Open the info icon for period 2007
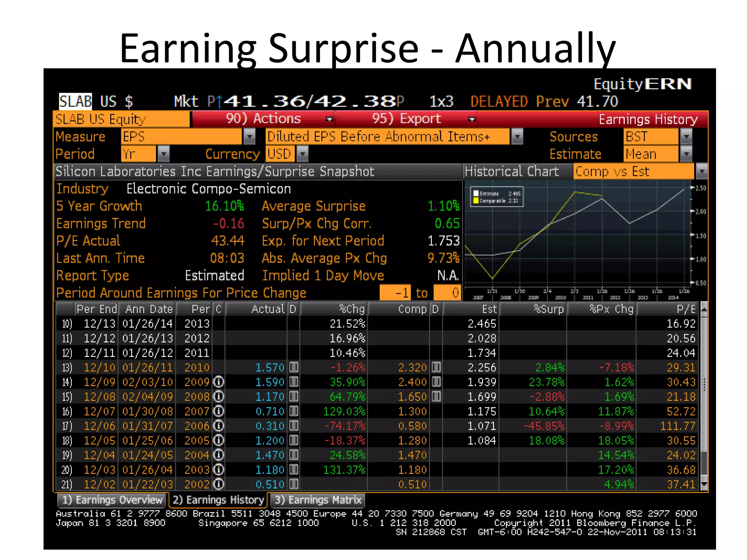Screen dimensions: 747x560 [218, 411]
